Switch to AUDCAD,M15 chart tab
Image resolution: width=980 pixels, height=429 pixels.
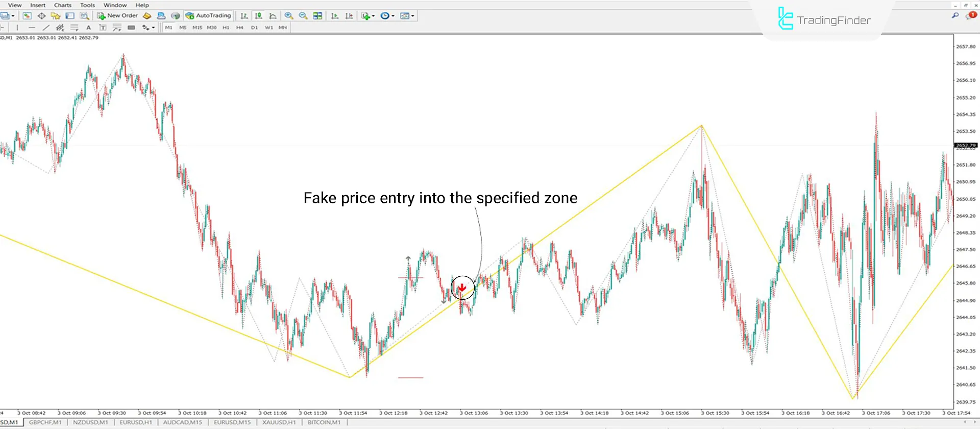pyautogui.click(x=183, y=422)
